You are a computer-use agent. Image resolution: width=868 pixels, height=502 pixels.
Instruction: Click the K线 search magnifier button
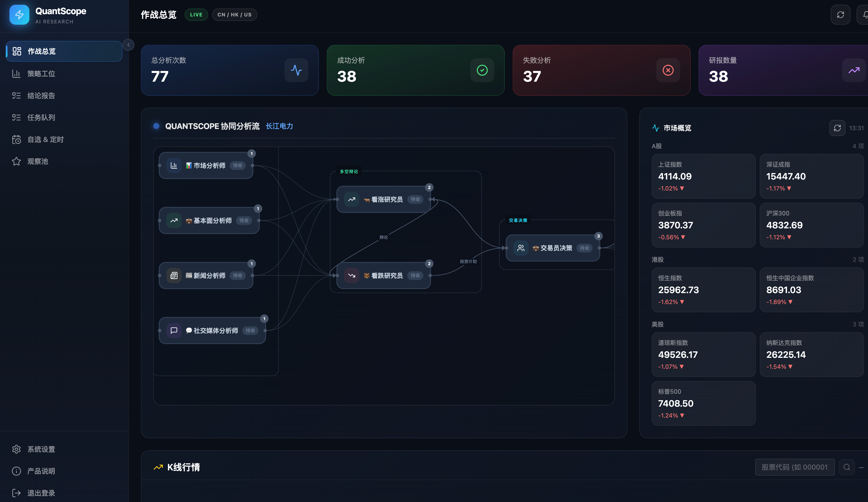coord(847,467)
